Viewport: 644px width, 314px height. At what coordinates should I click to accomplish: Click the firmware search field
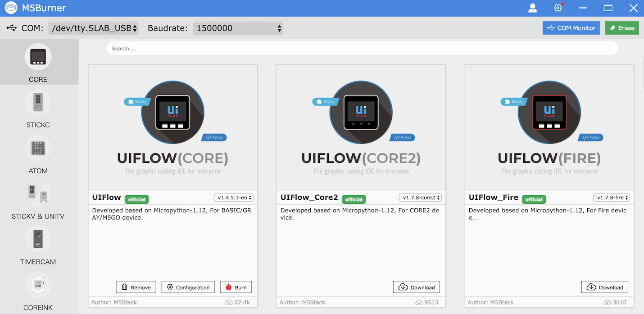pos(362,49)
